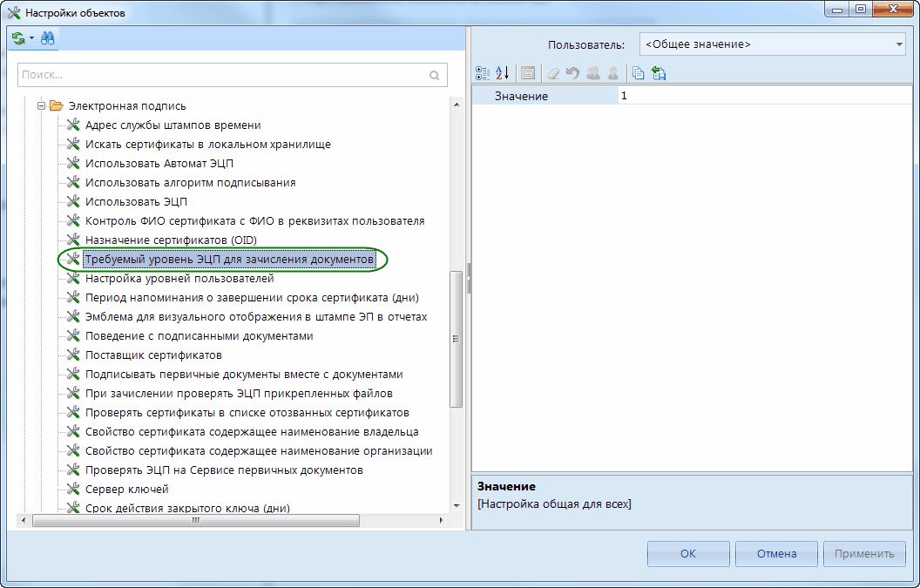Switch property grid to categorized view
This screenshot has height=588, width=920.
coord(483,73)
